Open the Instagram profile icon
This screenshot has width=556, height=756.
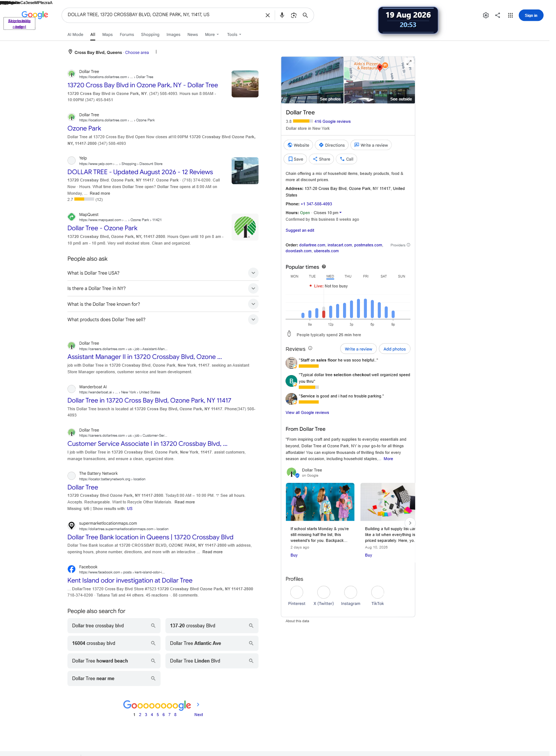(x=350, y=592)
